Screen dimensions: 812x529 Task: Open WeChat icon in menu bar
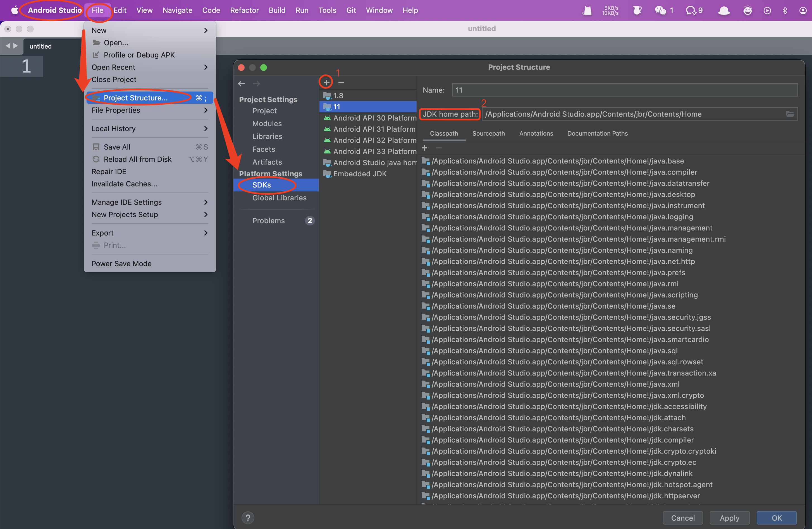(660, 11)
